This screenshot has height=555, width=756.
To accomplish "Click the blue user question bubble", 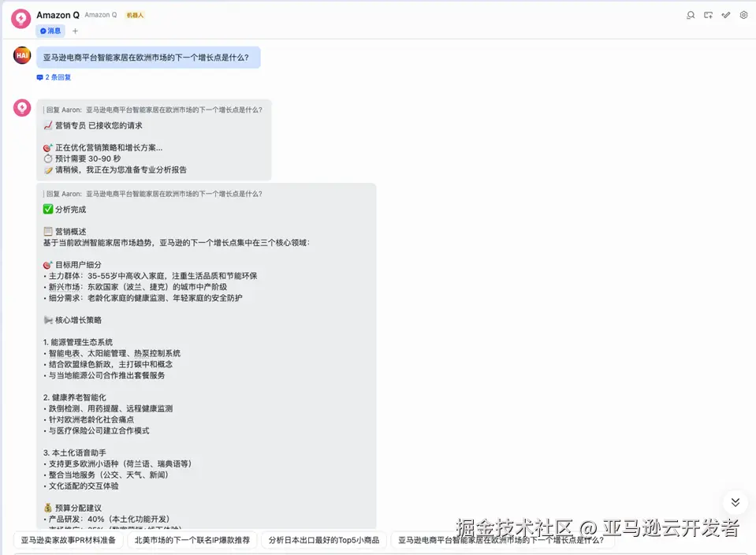I will coord(148,58).
